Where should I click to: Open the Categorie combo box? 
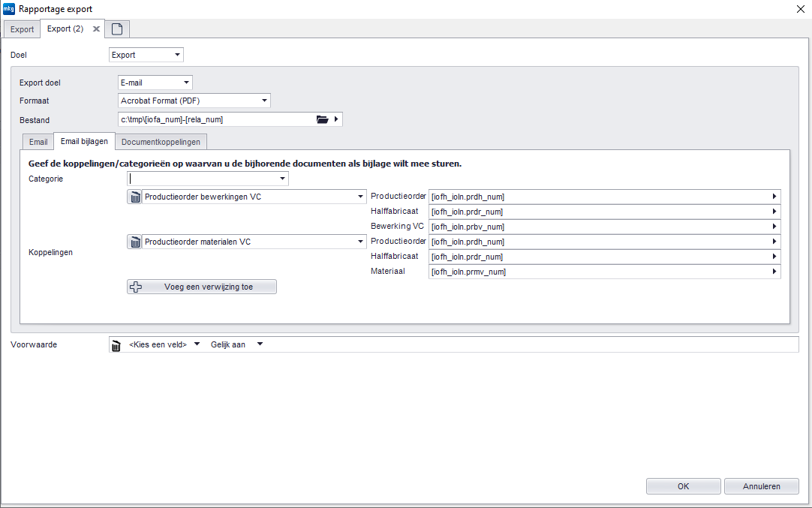click(208, 179)
